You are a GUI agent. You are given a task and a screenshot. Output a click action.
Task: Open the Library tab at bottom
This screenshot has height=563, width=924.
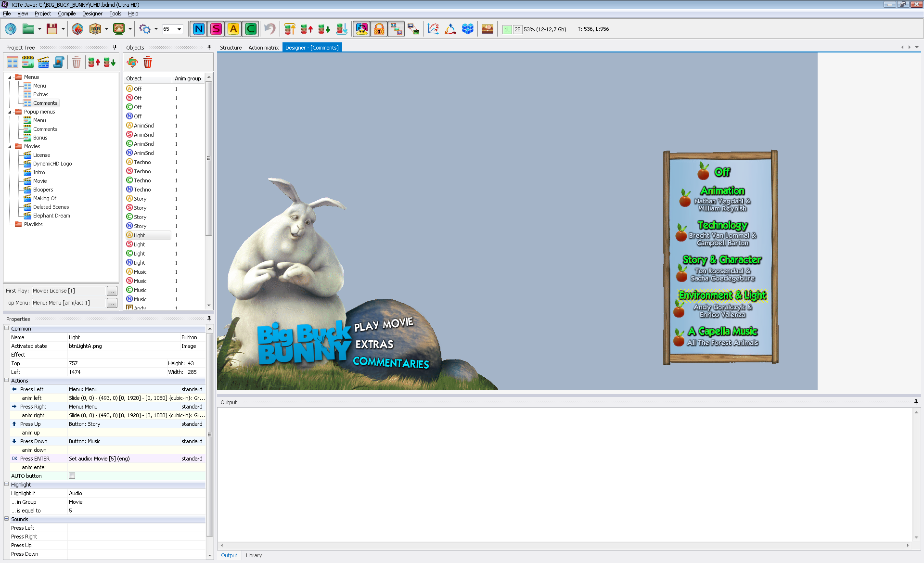(x=254, y=555)
